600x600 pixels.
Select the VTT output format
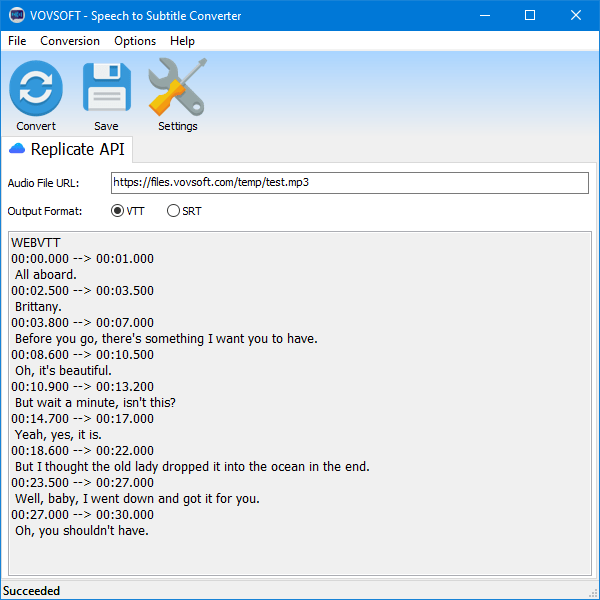click(x=117, y=211)
